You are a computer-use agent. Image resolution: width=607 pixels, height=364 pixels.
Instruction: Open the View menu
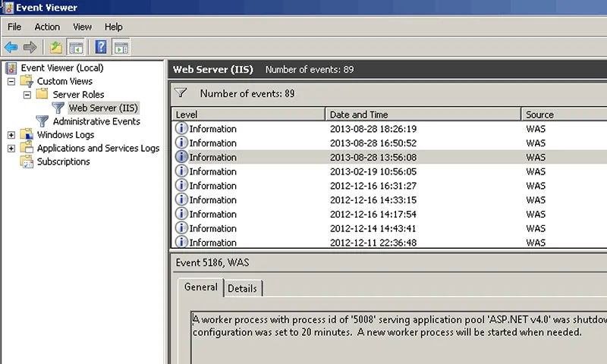click(83, 27)
